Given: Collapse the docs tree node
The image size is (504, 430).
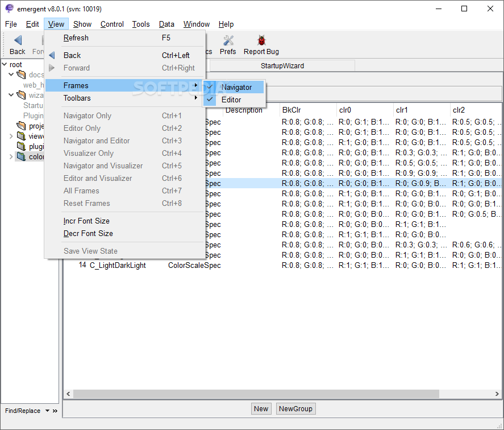Looking at the screenshot, I should (11, 75).
